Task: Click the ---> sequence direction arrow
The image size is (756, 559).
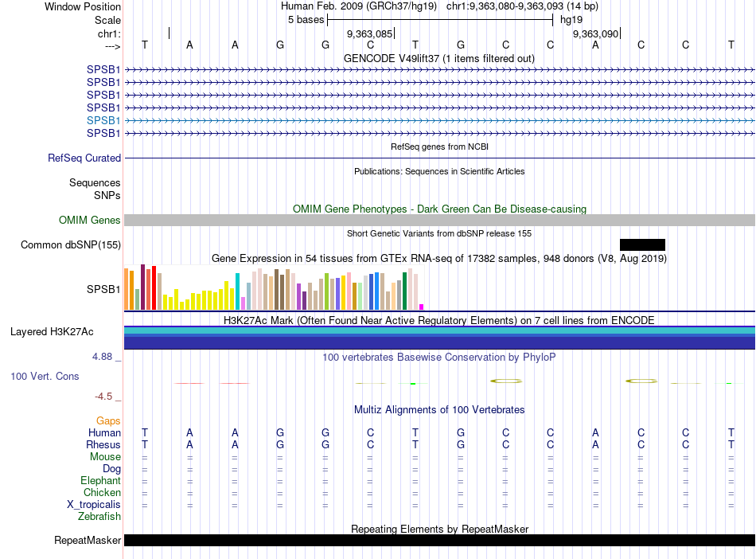Action: [x=112, y=46]
